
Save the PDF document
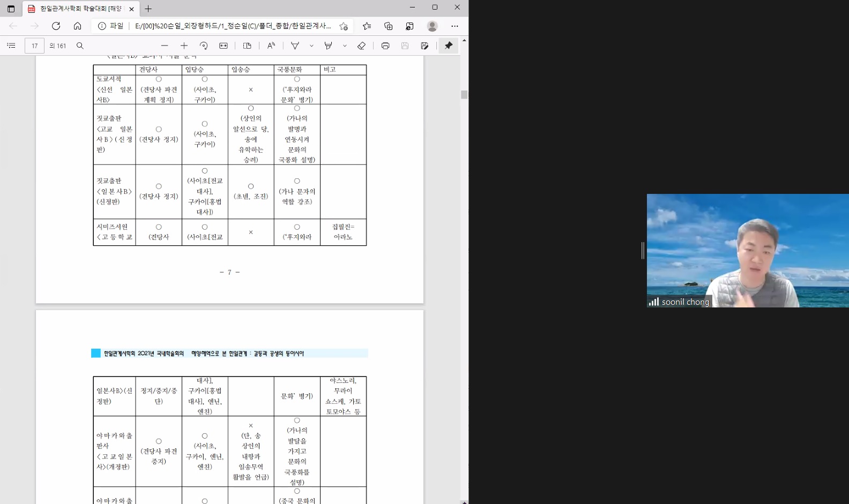click(x=405, y=46)
